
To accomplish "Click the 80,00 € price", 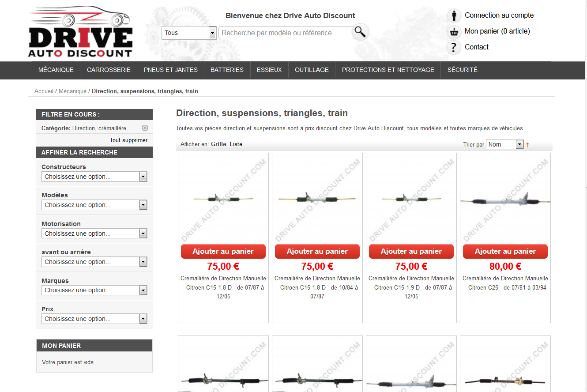I will [505, 266].
